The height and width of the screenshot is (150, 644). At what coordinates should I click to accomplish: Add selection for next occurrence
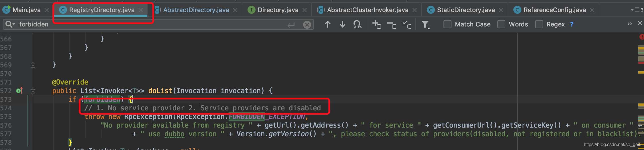(377, 24)
